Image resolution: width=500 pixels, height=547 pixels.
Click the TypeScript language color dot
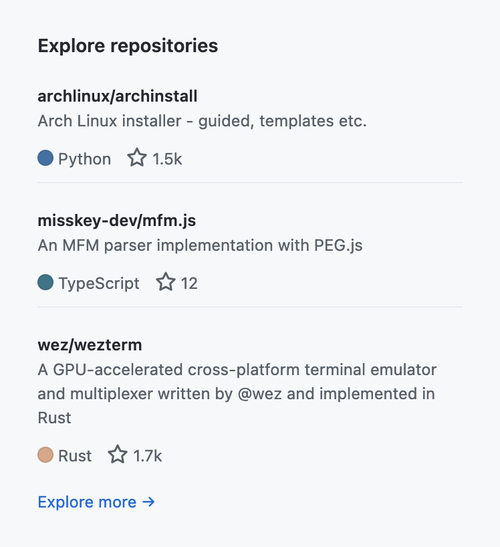pyautogui.click(x=45, y=282)
